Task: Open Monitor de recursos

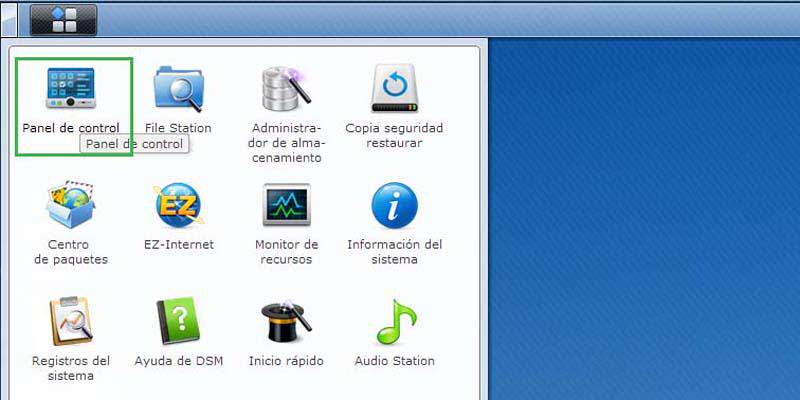Action: (x=286, y=205)
